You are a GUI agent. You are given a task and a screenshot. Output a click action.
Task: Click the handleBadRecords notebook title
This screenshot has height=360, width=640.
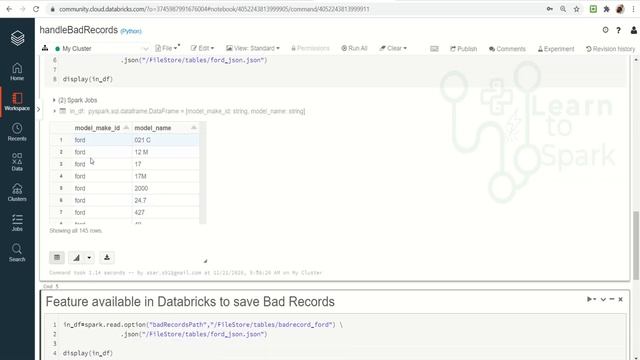pos(79,30)
